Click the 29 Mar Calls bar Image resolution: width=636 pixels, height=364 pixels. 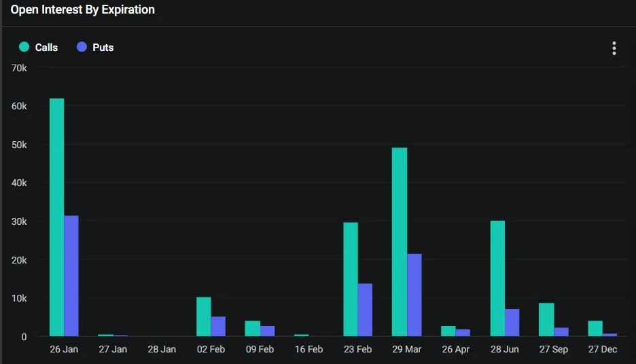pyautogui.click(x=400, y=242)
